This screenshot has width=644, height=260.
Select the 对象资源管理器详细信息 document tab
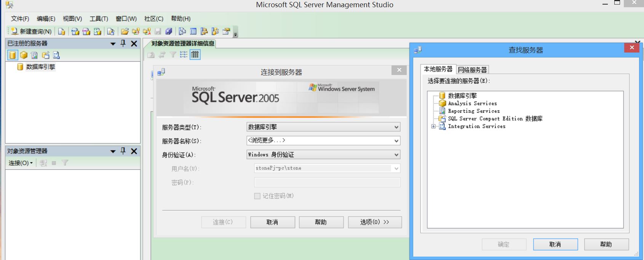(x=183, y=43)
